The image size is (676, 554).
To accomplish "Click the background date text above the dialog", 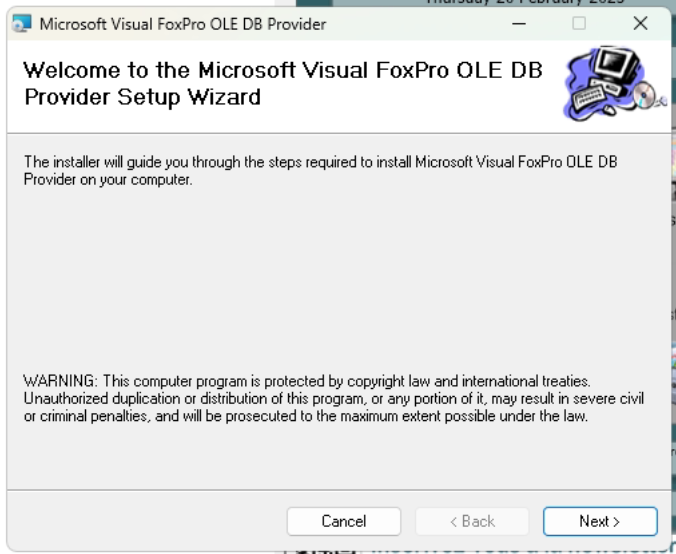I will tap(520, 3).
